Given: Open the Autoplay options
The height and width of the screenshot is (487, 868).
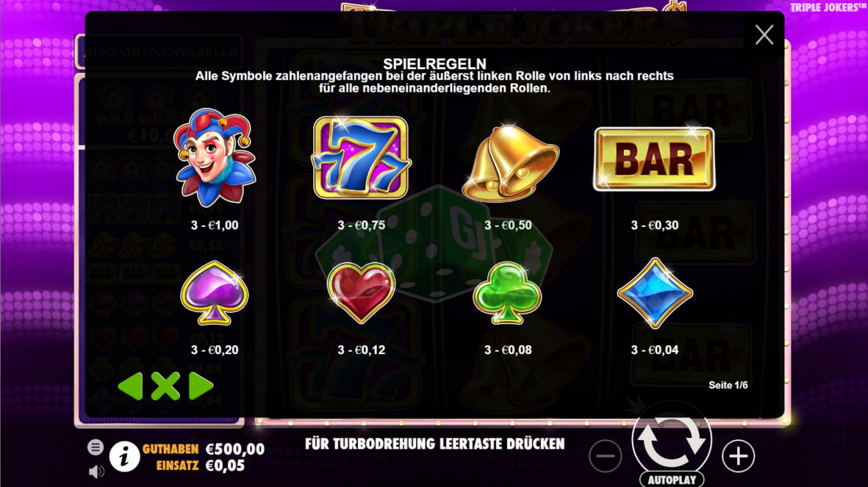Looking at the screenshot, I should (x=672, y=480).
